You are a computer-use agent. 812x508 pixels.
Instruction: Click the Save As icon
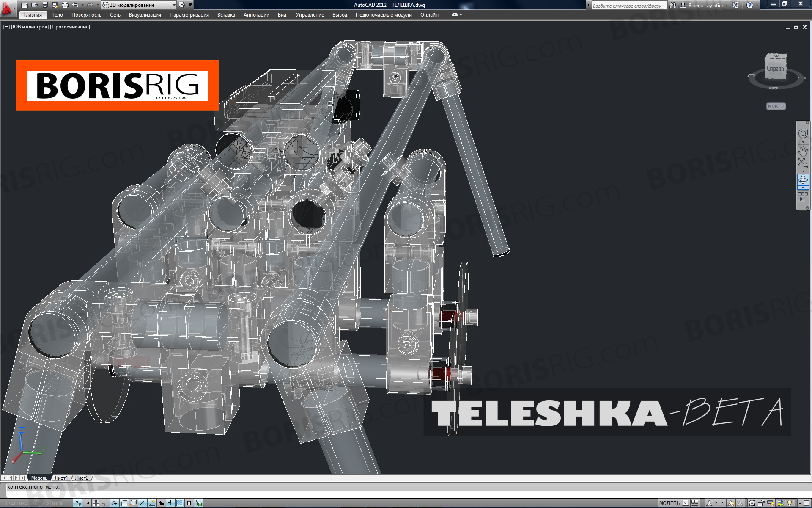pos(55,5)
